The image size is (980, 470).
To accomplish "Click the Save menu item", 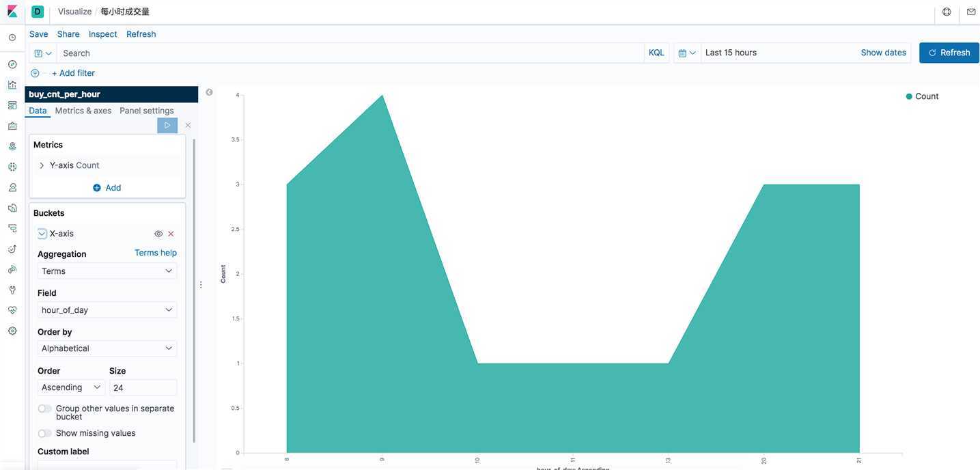I will pos(39,34).
